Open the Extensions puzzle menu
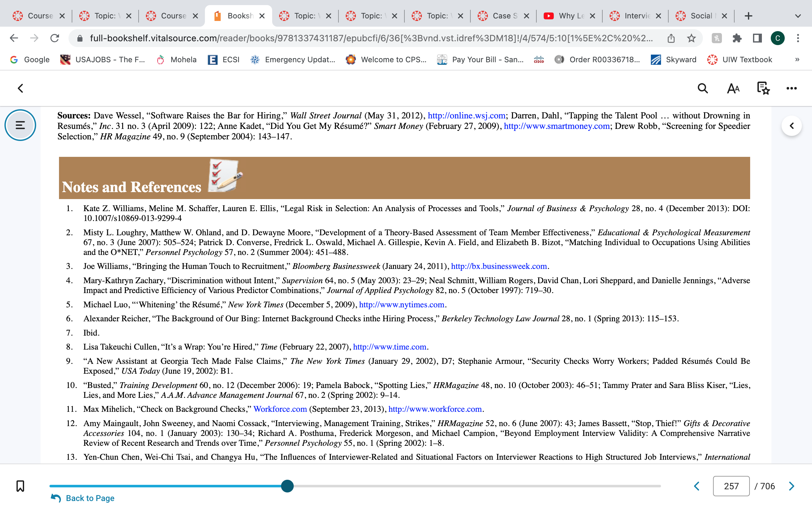The image size is (812, 508). point(737,38)
